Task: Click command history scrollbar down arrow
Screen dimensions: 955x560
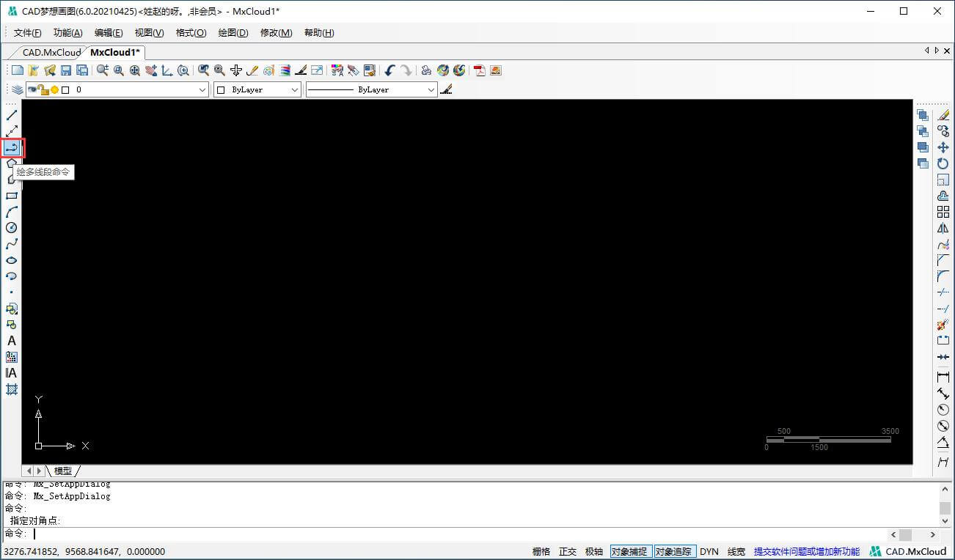Action: [x=945, y=521]
